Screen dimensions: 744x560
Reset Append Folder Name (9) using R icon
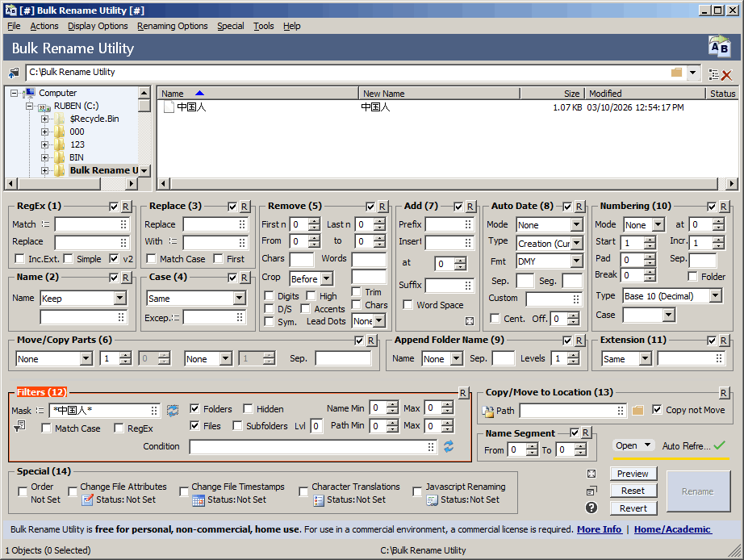579,341
